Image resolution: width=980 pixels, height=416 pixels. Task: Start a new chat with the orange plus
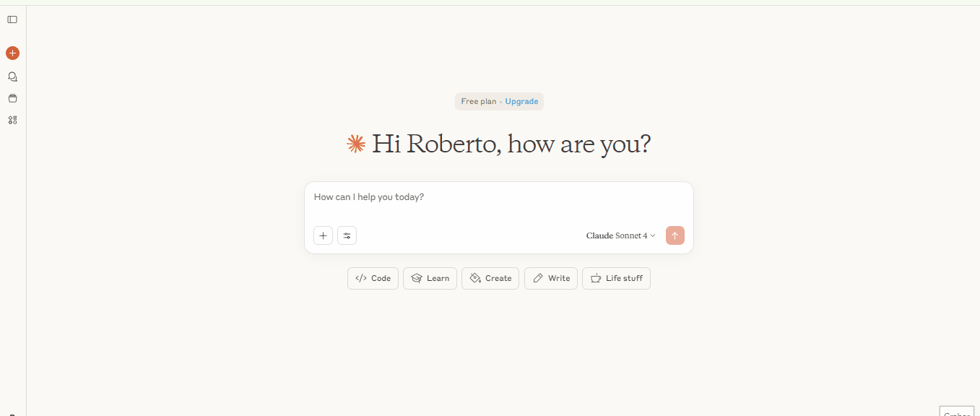(12, 53)
